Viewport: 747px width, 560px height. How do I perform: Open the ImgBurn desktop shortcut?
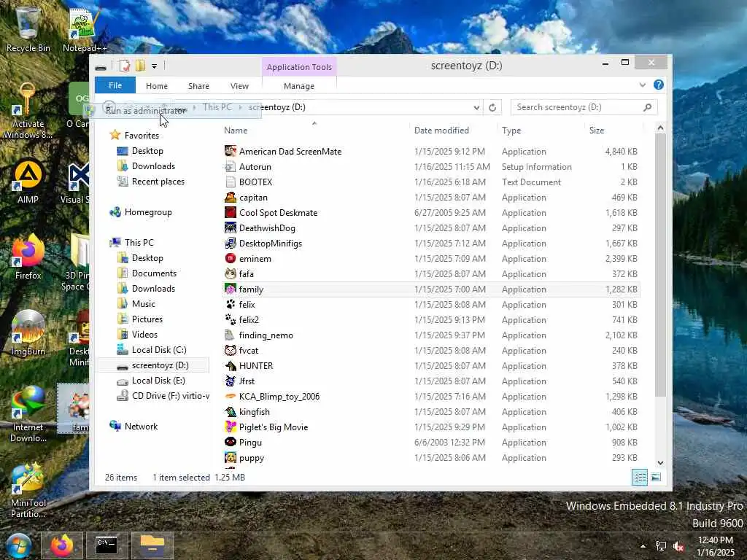[x=28, y=332]
